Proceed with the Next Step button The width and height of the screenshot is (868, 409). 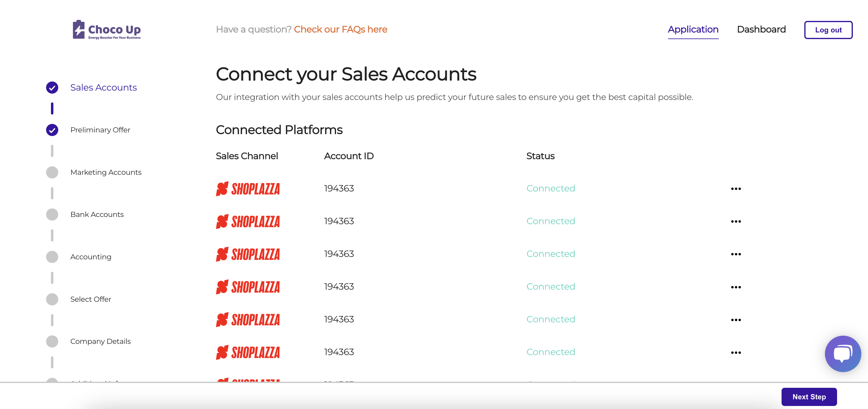(809, 397)
